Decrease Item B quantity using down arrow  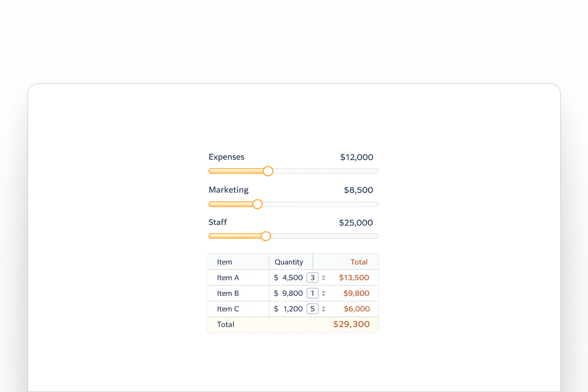[x=323, y=295]
